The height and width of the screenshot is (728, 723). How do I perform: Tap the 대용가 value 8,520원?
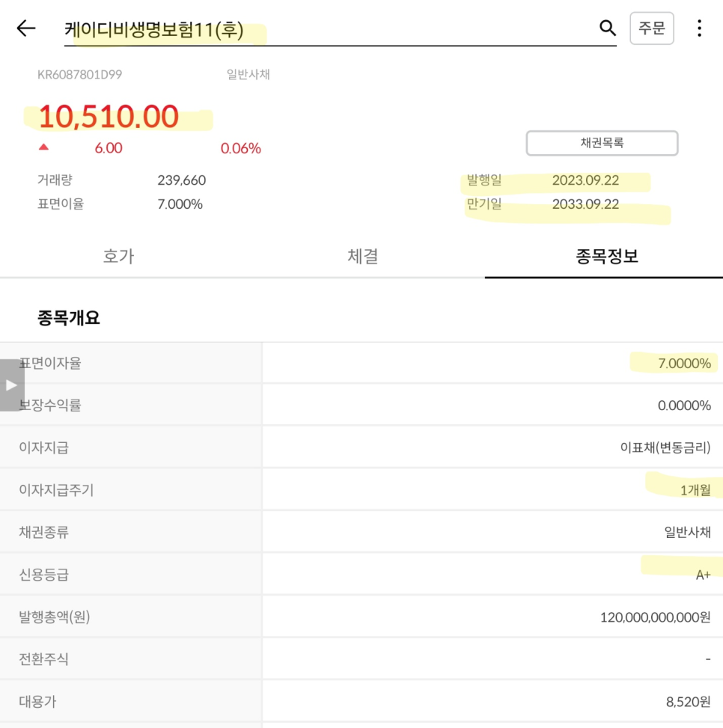[688, 702]
